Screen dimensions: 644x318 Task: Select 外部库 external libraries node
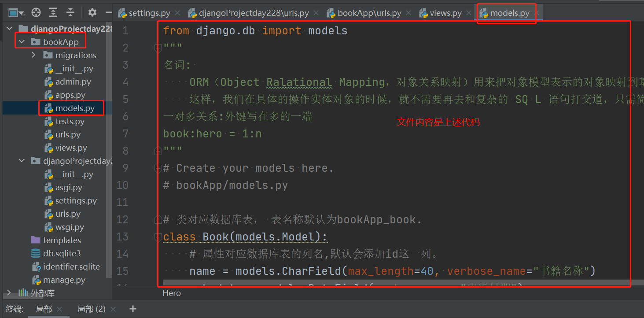(x=43, y=293)
